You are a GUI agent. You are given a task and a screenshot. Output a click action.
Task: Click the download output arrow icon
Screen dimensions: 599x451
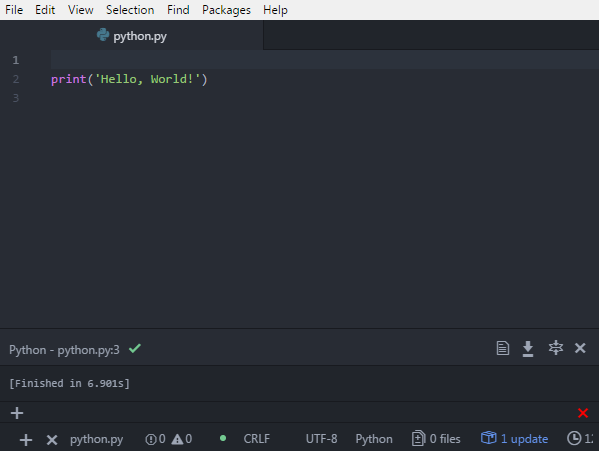(528, 349)
